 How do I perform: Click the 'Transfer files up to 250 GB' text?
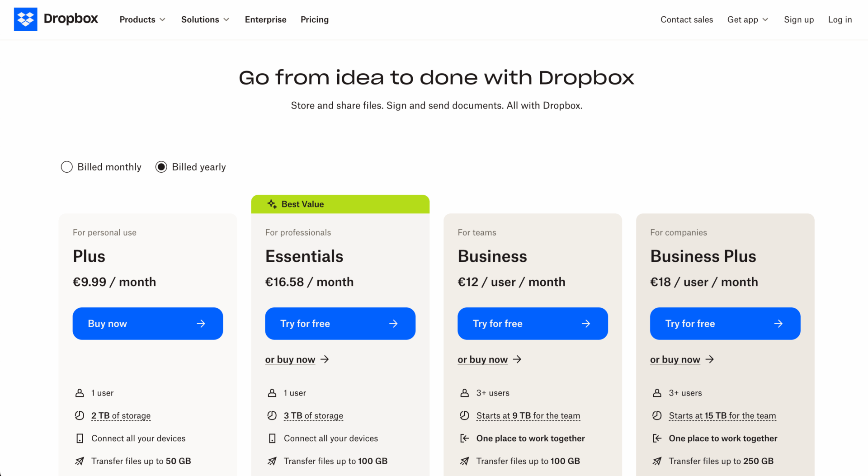[721, 461]
